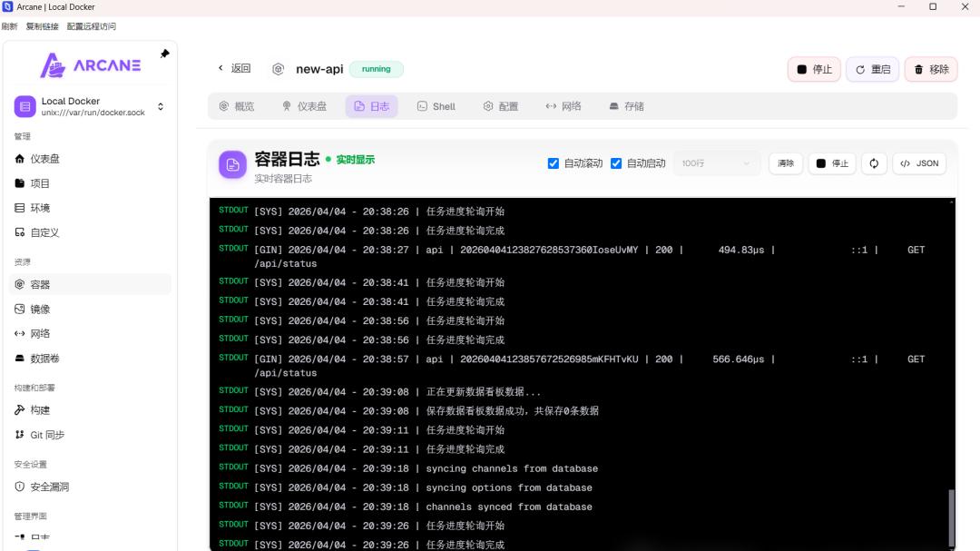The image size is (980, 551).
Task: Select the Git 同步 sidebar icon
Action: [20, 434]
